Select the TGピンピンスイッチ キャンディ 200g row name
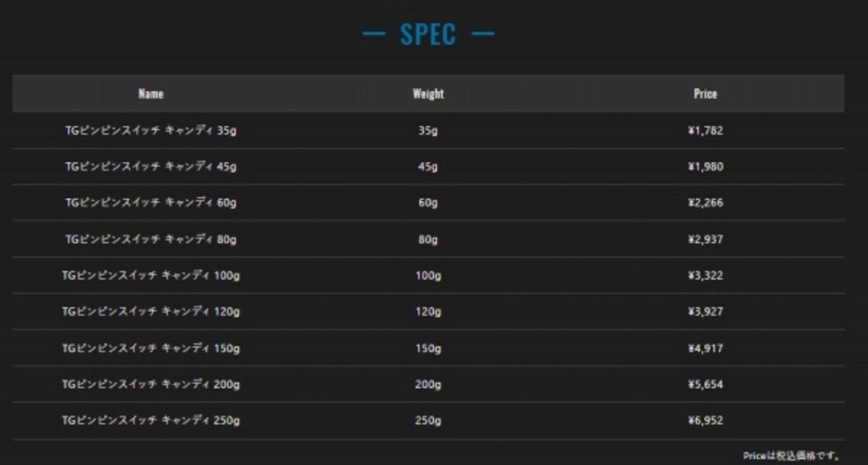The width and height of the screenshot is (868, 465). pyautogui.click(x=151, y=384)
